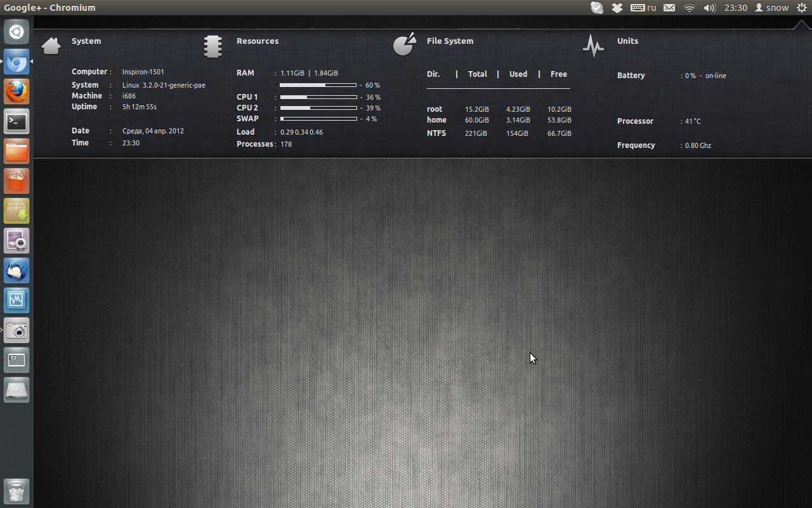Open the orange Files folder launcher icon

16,151
